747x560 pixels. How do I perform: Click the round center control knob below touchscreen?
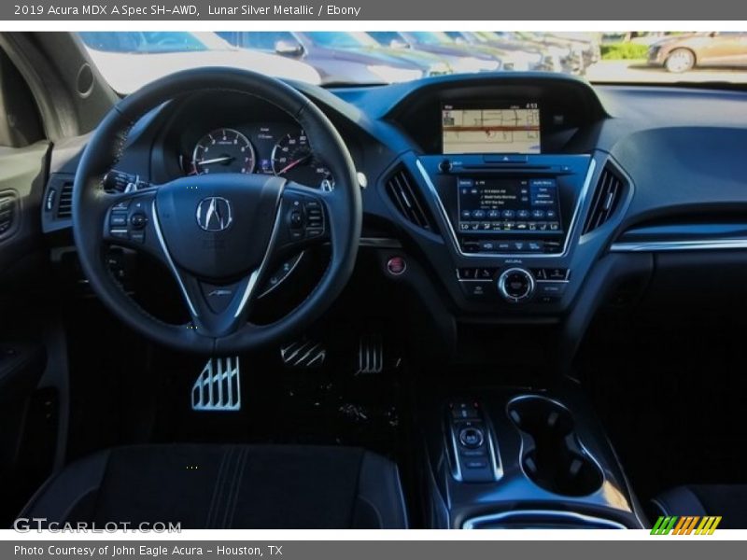(x=515, y=285)
